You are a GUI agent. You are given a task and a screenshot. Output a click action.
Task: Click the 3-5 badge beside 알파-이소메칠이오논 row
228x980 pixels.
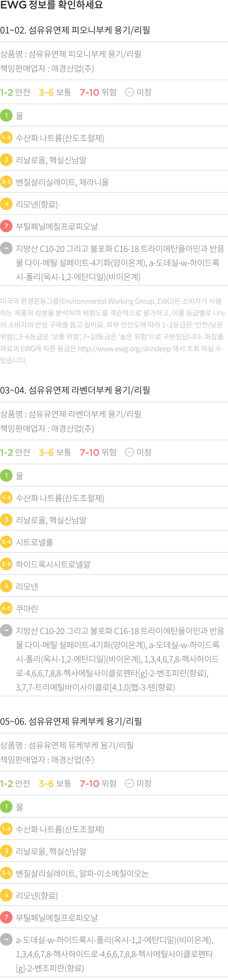(x=6, y=873)
